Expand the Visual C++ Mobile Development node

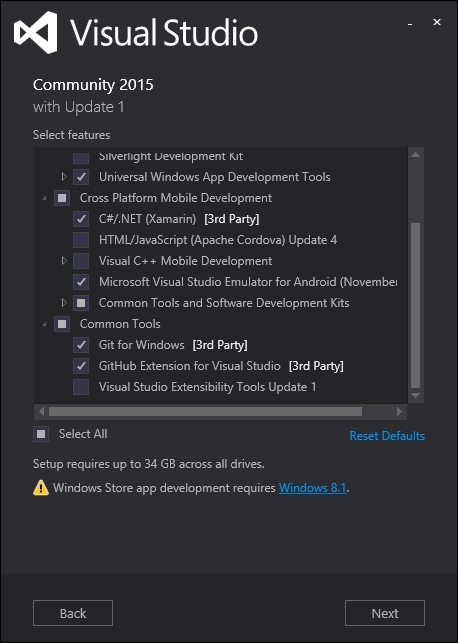pyautogui.click(x=64, y=261)
